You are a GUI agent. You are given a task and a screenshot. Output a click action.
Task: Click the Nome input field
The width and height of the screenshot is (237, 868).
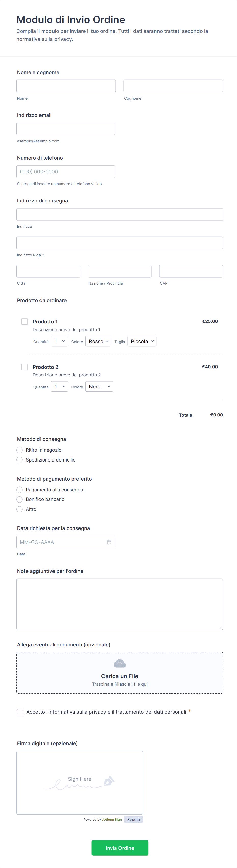point(66,86)
